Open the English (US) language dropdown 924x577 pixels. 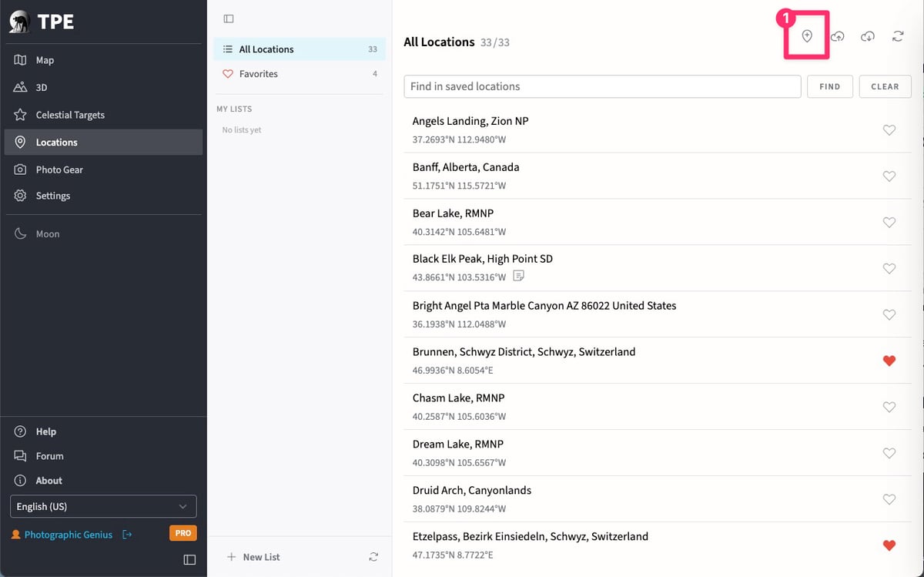tap(103, 506)
